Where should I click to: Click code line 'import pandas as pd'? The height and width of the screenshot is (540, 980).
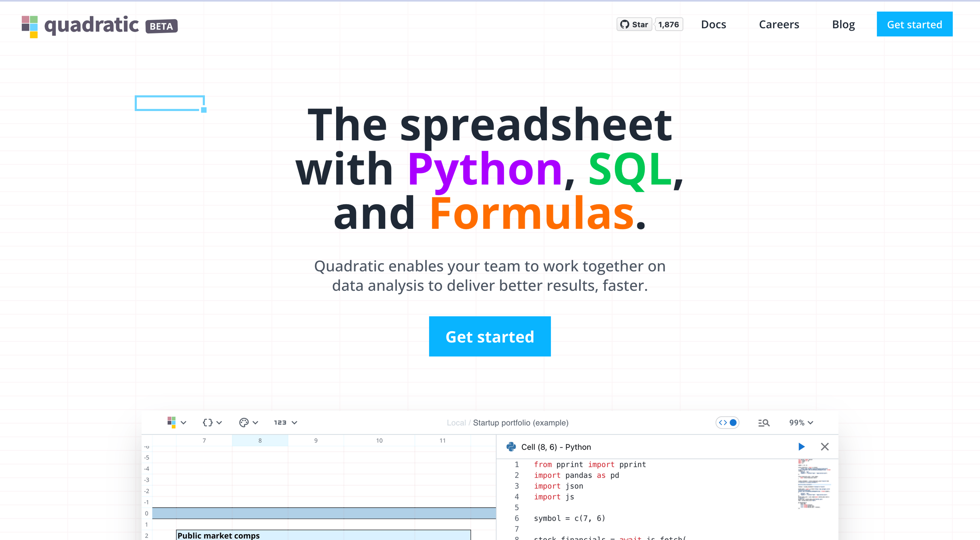[x=576, y=475]
